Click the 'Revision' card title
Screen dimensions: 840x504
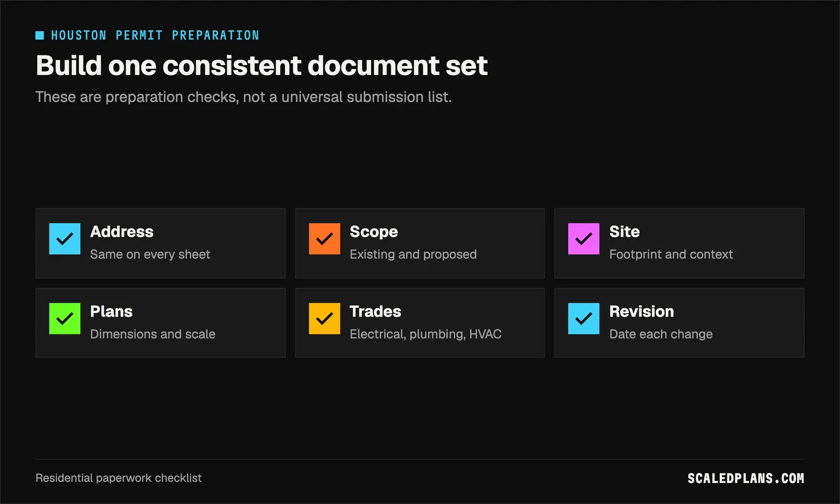click(642, 311)
